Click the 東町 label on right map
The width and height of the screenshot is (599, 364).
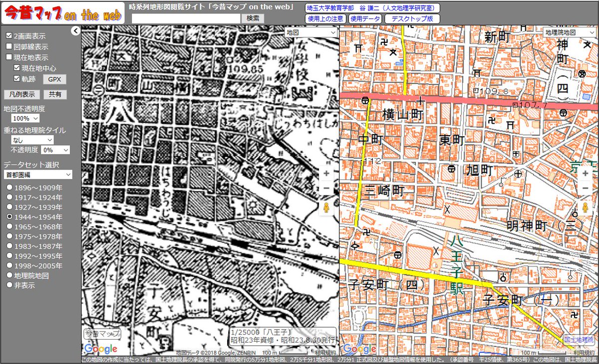click(x=452, y=141)
